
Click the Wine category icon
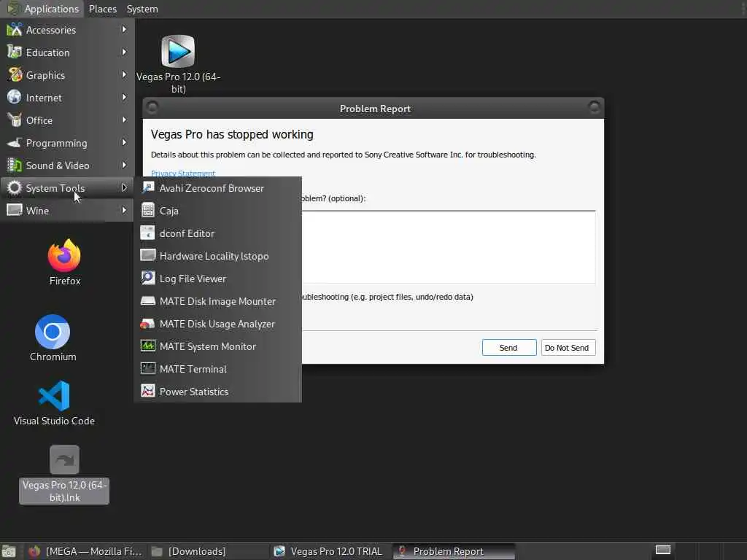15,210
